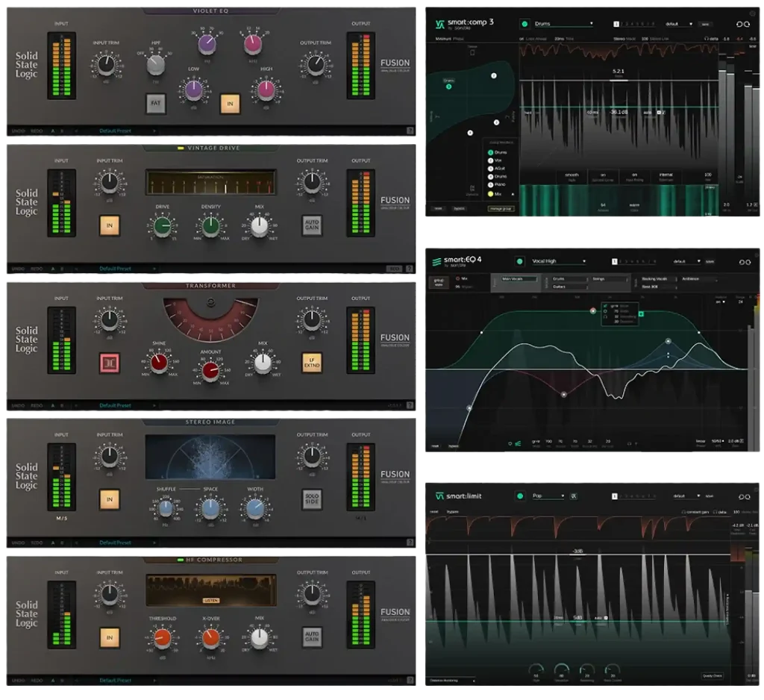
Task: Click the manage group button in smart:comp
Action: [500, 208]
